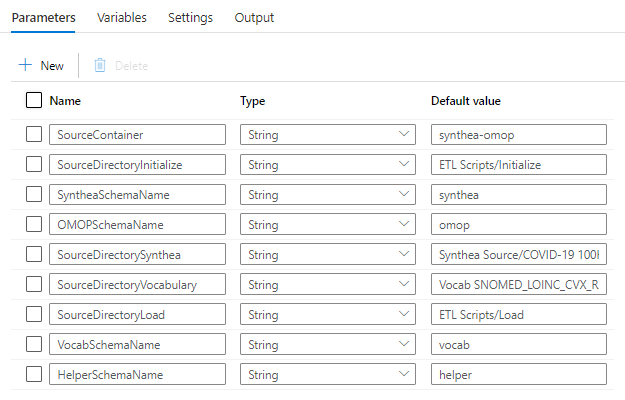Switch to the Variables tab

[x=122, y=18]
